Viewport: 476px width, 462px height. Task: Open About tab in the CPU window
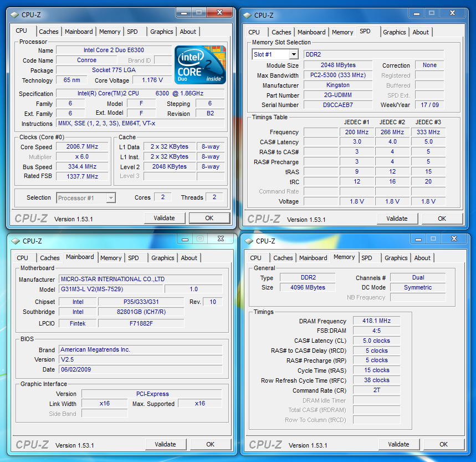[x=188, y=32]
